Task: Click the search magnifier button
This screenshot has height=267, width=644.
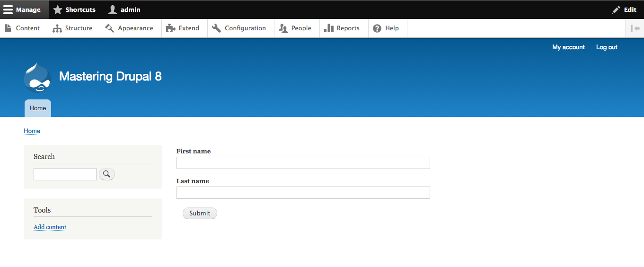Action: (107, 174)
